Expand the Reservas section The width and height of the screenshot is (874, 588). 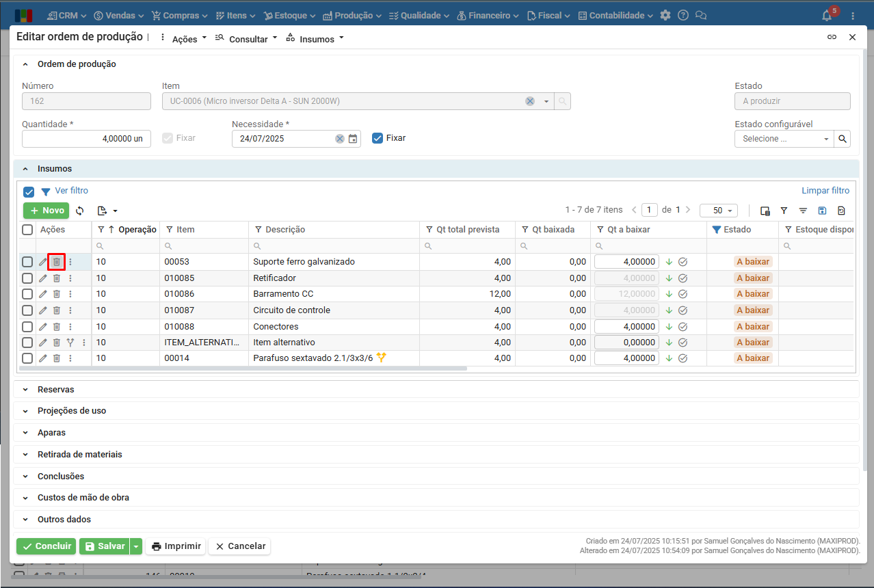click(56, 389)
